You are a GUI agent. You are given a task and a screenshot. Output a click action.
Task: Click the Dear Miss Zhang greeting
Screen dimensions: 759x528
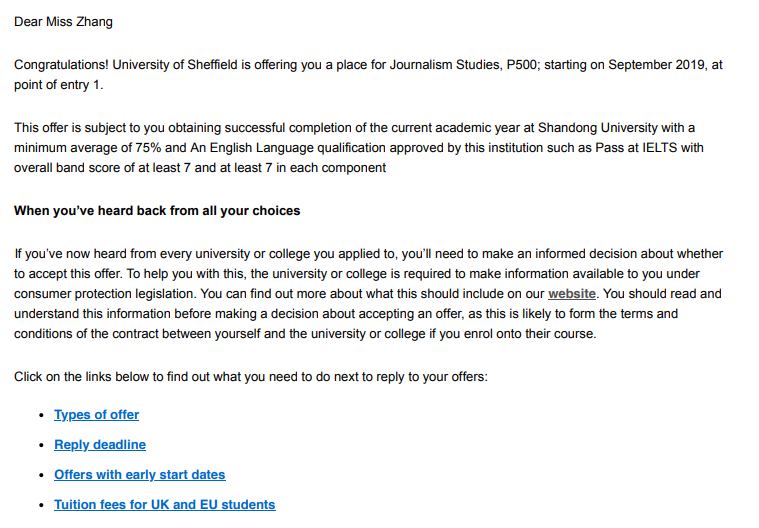click(x=63, y=22)
